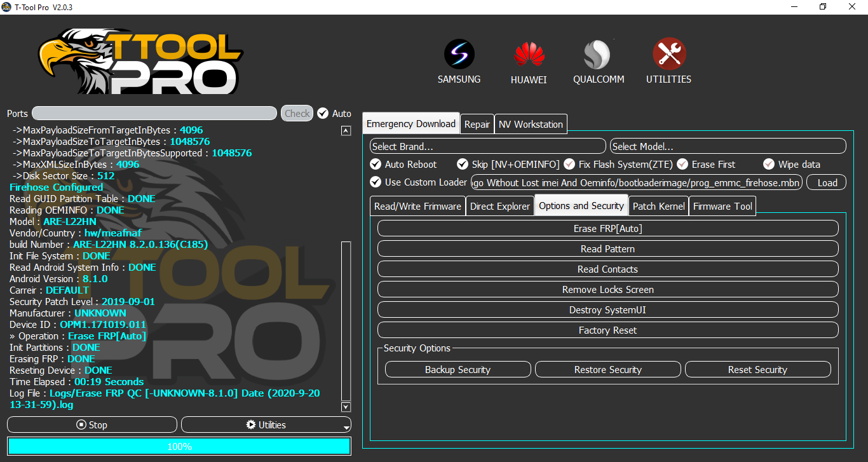This screenshot has height=462, width=868.
Task: Toggle Fix Flash System(ZTE) checkbox
Action: coord(569,164)
